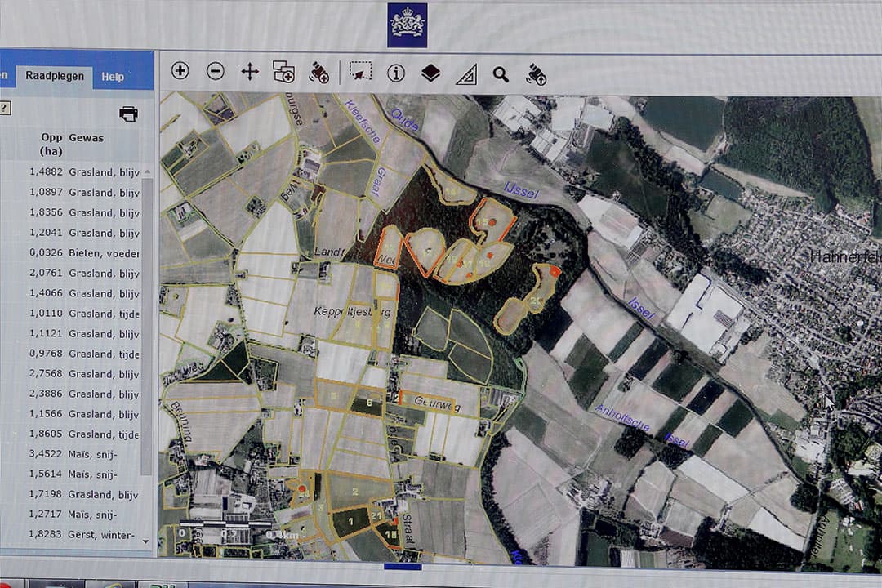The height and width of the screenshot is (588, 882).
Task: Select the zoom out tool
Action: tap(216, 71)
